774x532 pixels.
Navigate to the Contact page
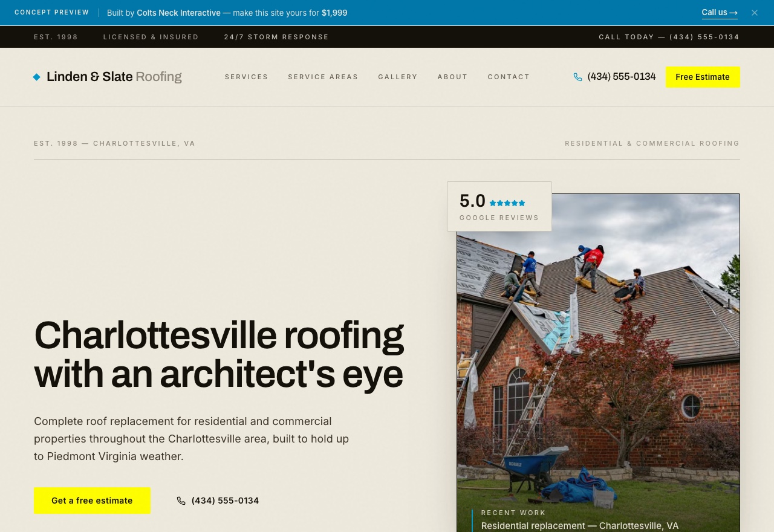[509, 77]
